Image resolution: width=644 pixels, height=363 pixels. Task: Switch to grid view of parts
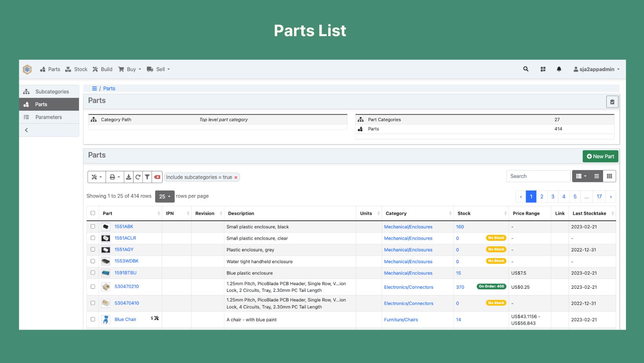609,176
